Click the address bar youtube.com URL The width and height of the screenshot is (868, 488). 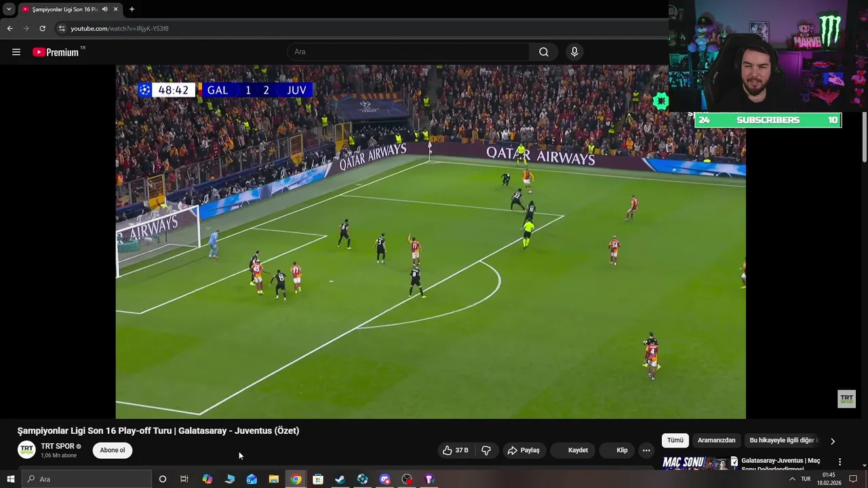pos(119,28)
